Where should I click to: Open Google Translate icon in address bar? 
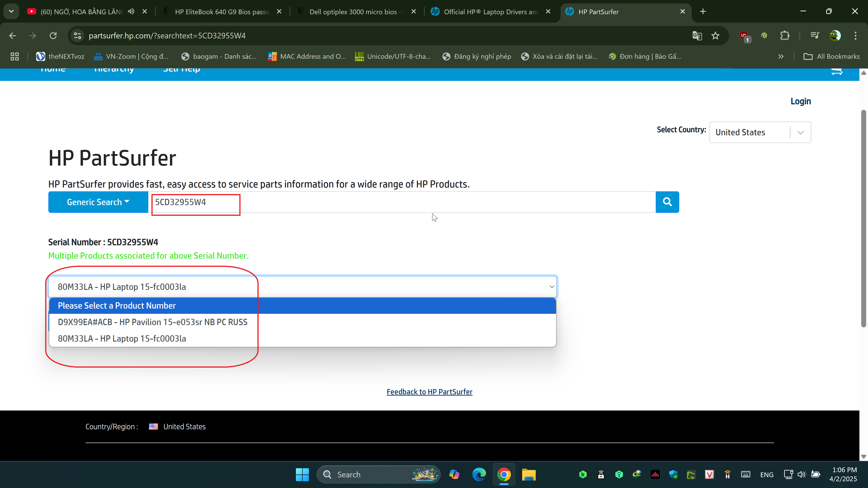click(697, 36)
